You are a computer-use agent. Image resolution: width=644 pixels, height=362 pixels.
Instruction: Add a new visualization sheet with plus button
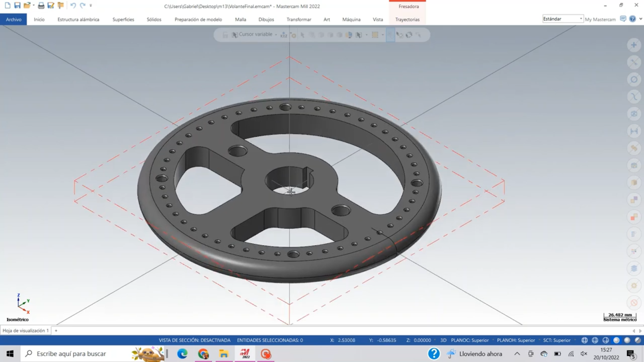click(x=56, y=331)
